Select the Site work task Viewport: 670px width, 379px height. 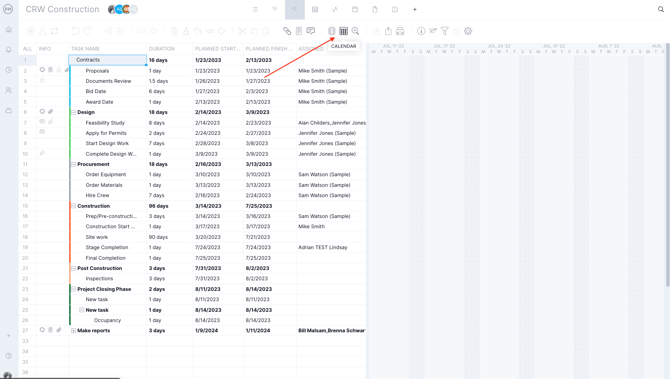click(97, 237)
